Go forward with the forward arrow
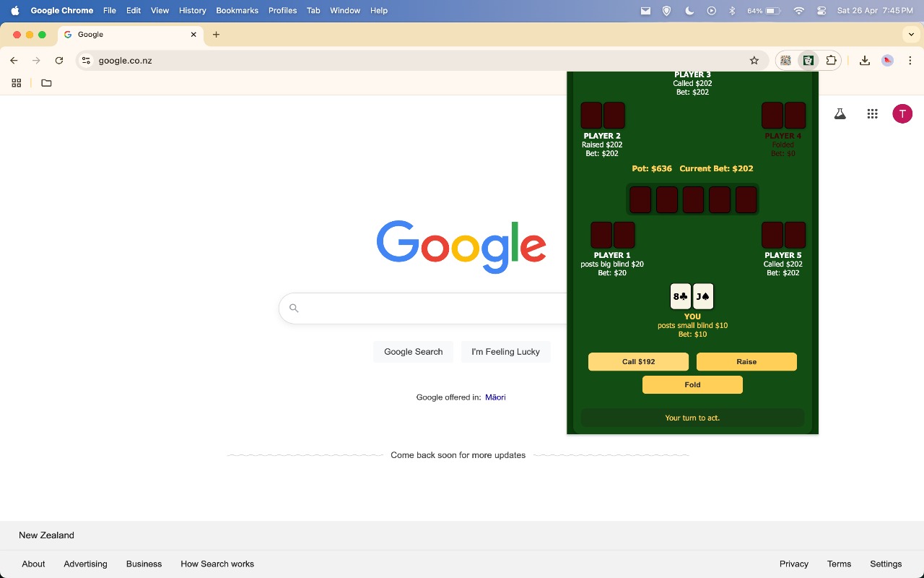 (36, 61)
